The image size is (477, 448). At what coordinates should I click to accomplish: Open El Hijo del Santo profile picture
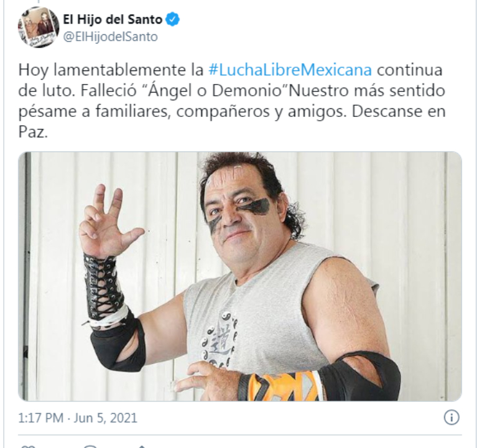pos(39,27)
